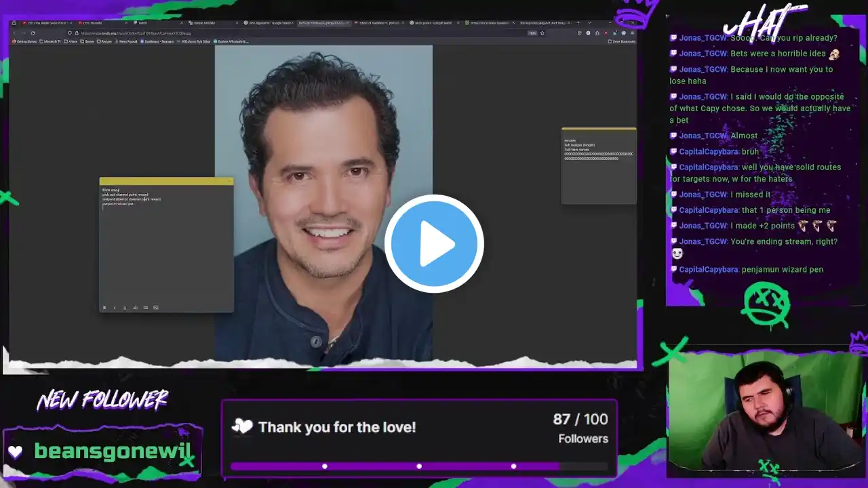Bookmark this page with the star icon

pyautogui.click(x=542, y=33)
